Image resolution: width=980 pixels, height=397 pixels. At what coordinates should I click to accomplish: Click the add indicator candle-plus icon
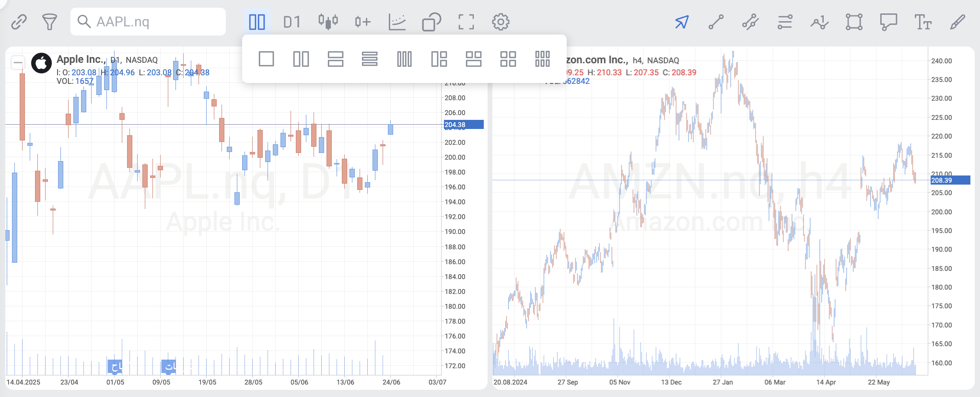362,22
